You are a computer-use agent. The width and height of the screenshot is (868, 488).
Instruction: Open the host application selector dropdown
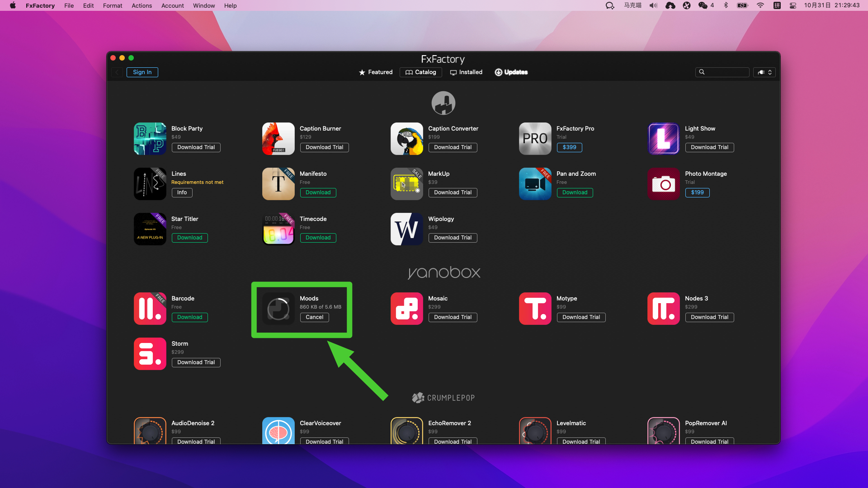pos(764,72)
